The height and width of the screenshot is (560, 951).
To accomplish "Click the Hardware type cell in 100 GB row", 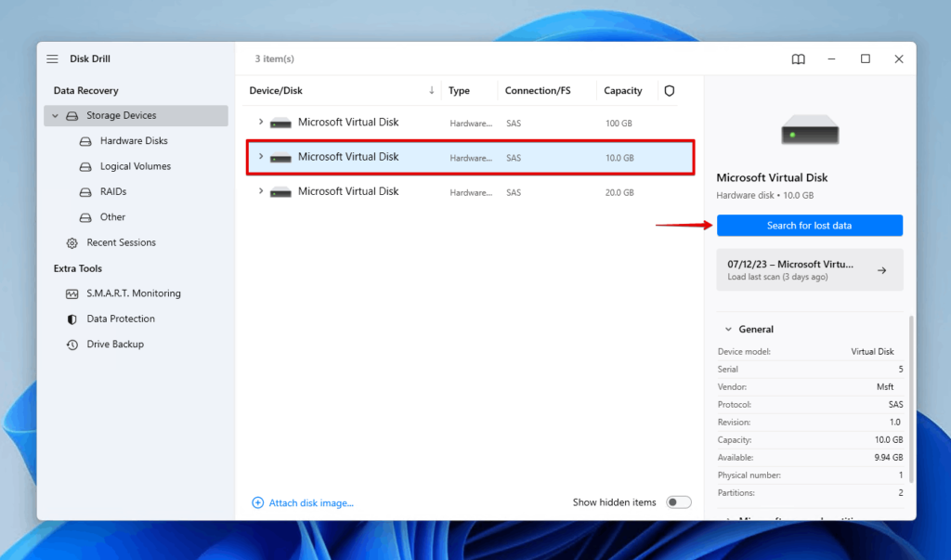I will click(x=471, y=124).
